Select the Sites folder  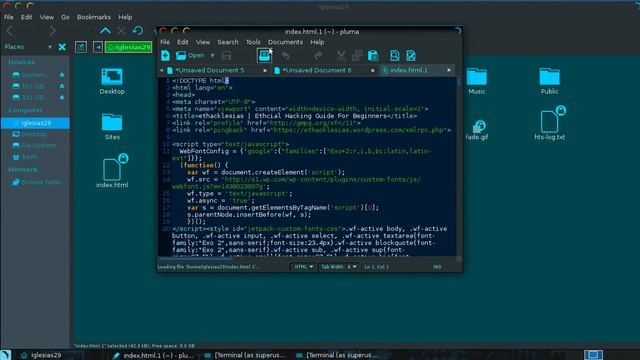[x=112, y=127]
